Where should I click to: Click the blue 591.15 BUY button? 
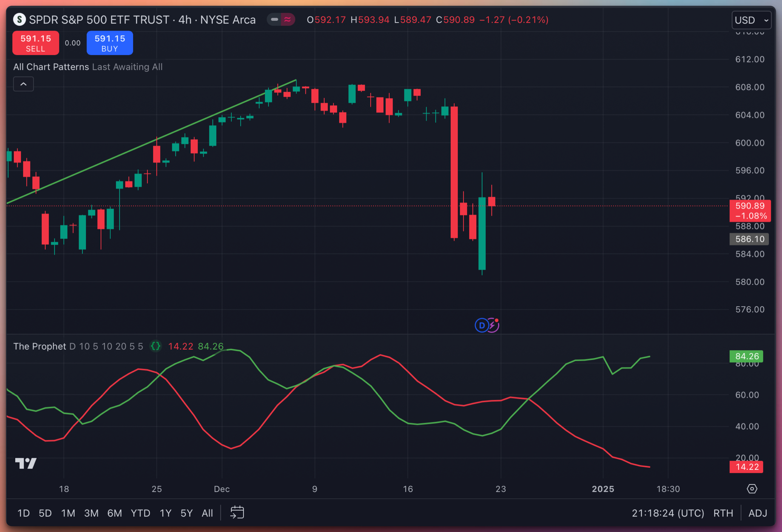coord(110,43)
